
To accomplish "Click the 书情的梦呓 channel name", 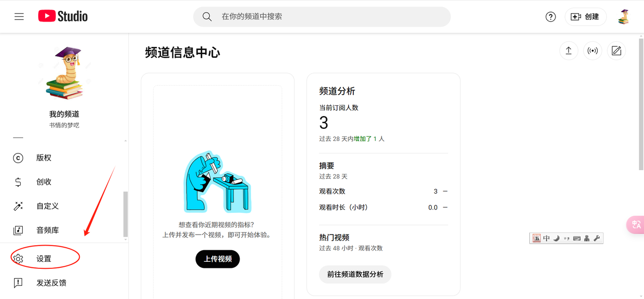I will click(x=64, y=125).
